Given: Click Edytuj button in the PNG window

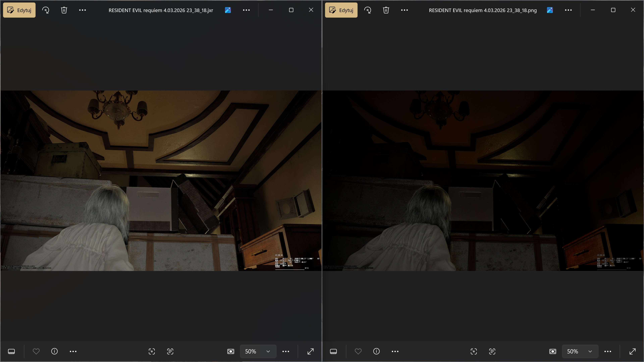Looking at the screenshot, I should [x=341, y=10].
